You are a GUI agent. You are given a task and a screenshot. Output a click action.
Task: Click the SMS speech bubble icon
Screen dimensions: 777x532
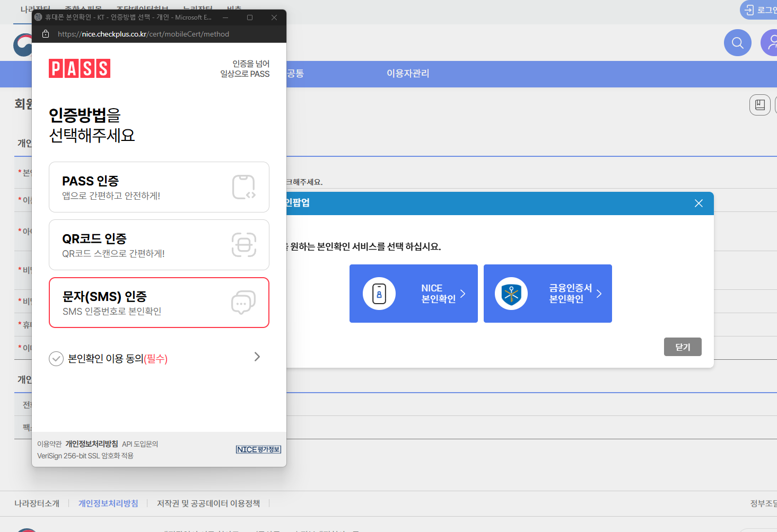243,303
